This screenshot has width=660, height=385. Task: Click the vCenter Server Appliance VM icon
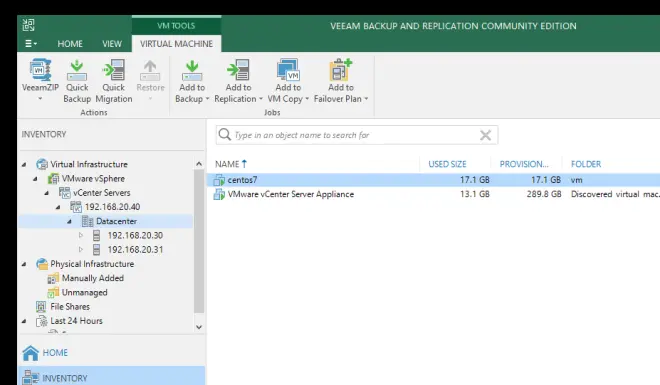[219, 194]
